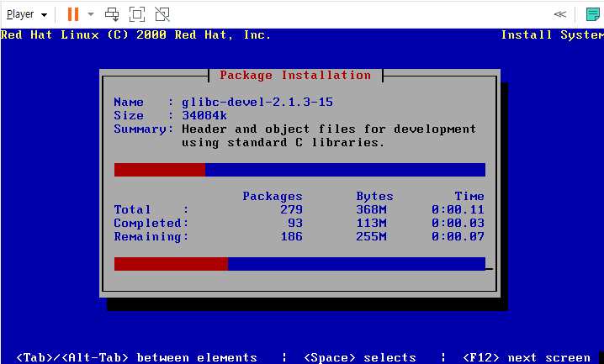Click the completed packages value 93
604x364 pixels.
[x=295, y=223]
